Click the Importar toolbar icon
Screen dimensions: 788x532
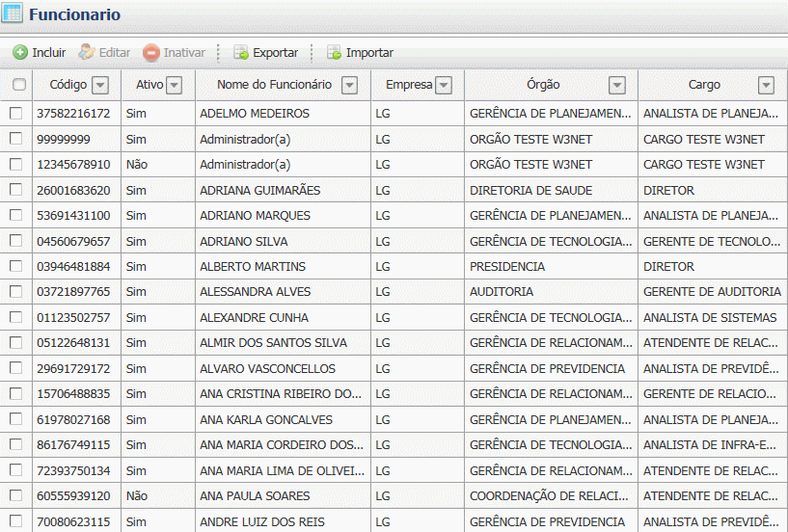point(334,53)
